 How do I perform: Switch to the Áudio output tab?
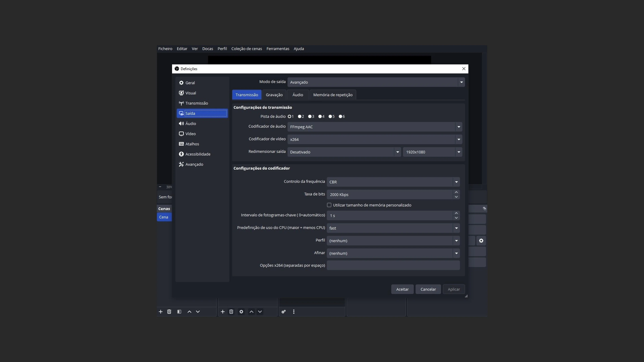click(298, 95)
